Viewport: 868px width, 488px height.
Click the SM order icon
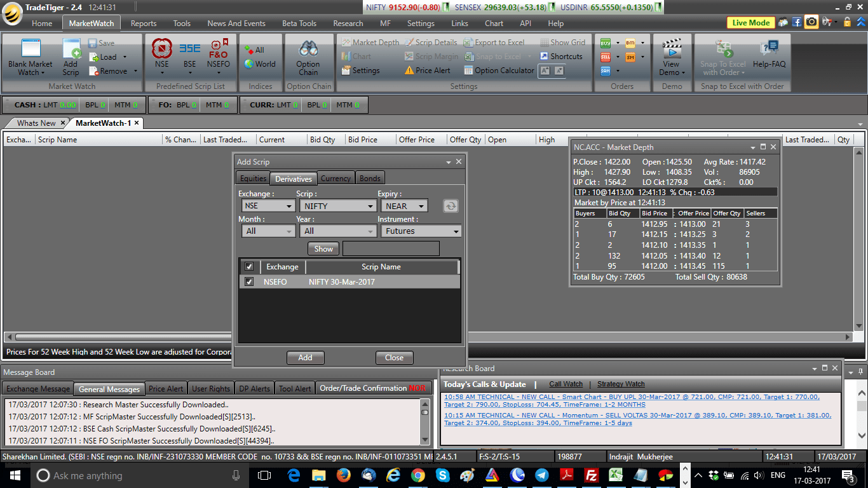point(630,57)
